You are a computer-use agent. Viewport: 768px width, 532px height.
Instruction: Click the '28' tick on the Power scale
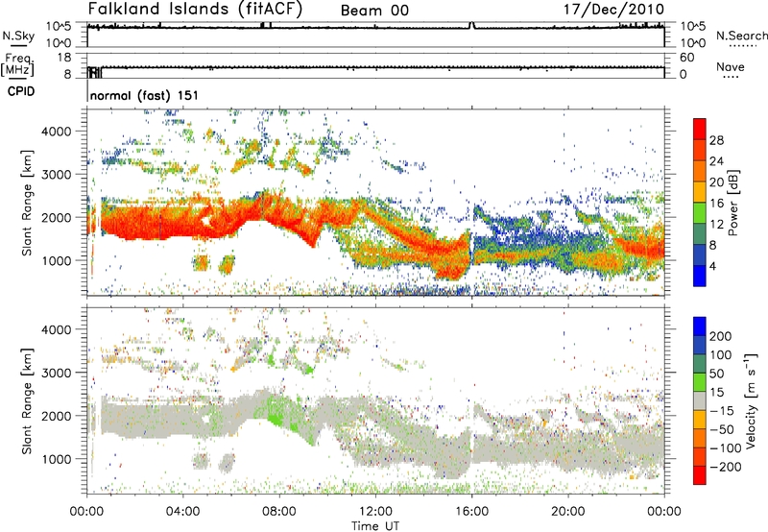click(716, 140)
